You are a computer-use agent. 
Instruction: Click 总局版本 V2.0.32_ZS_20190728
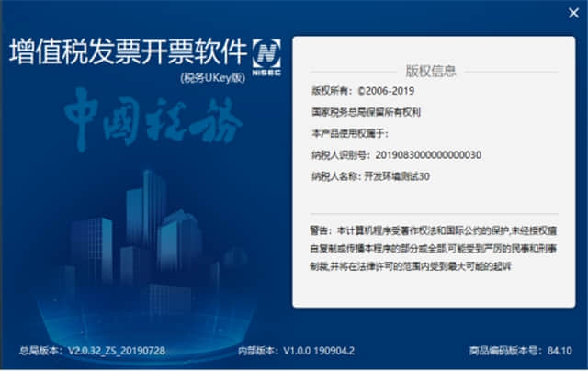pos(92,351)
